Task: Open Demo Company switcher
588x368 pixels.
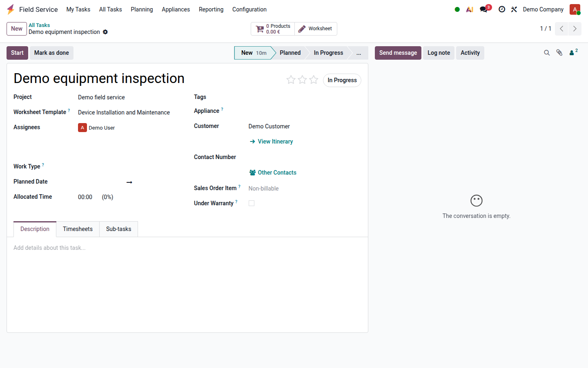Action: click(543, 9)
